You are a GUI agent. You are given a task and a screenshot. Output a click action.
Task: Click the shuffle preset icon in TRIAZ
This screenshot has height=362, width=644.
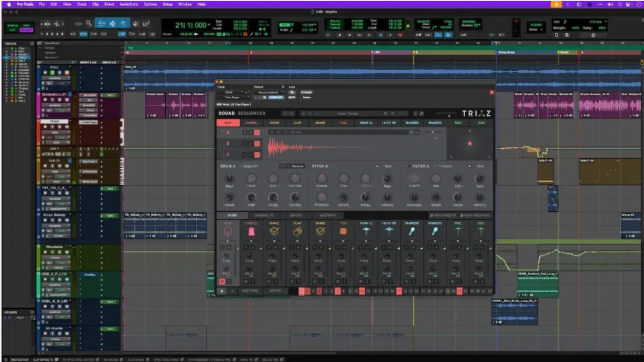tap(393, 114)
